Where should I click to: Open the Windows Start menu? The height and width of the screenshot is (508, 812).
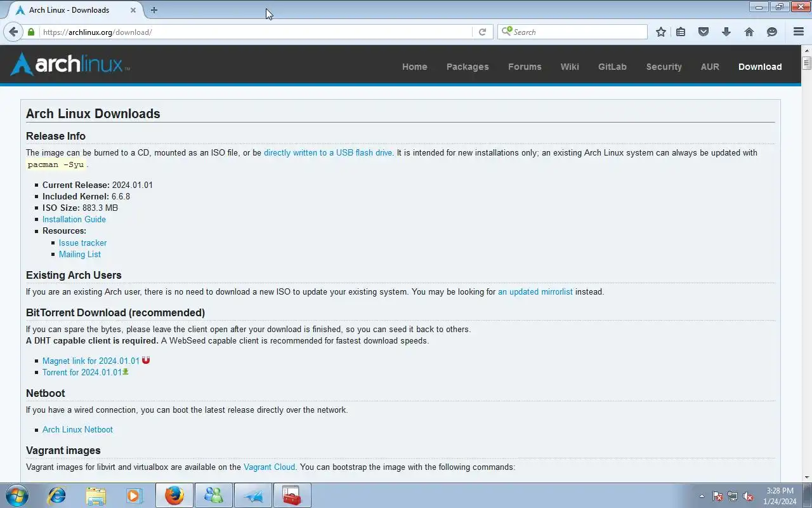[16, 495]
